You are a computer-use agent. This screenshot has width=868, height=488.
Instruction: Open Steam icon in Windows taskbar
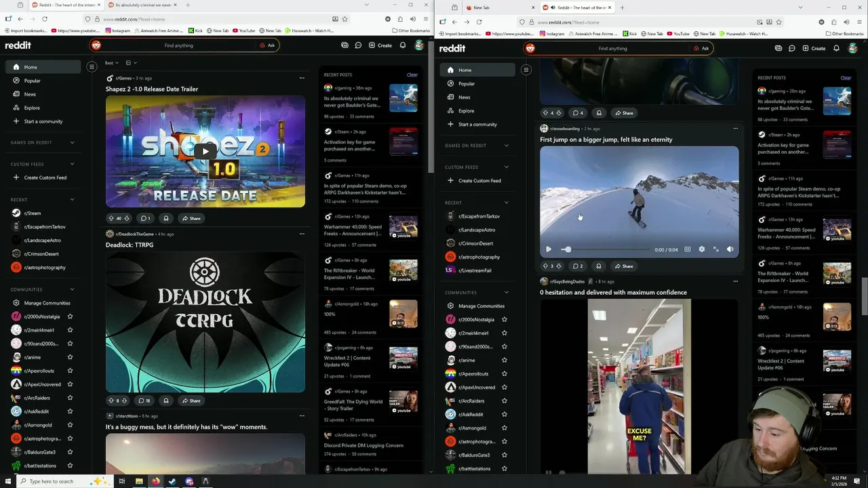point(172,481)
